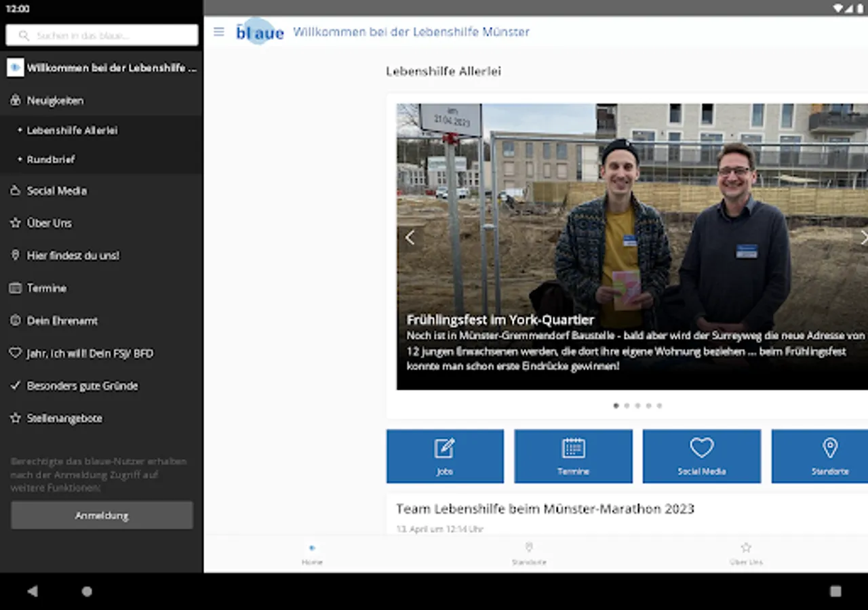Open the Social Media heart tile
The height and width of the screenshot is (610, 868).
(702, 456)
